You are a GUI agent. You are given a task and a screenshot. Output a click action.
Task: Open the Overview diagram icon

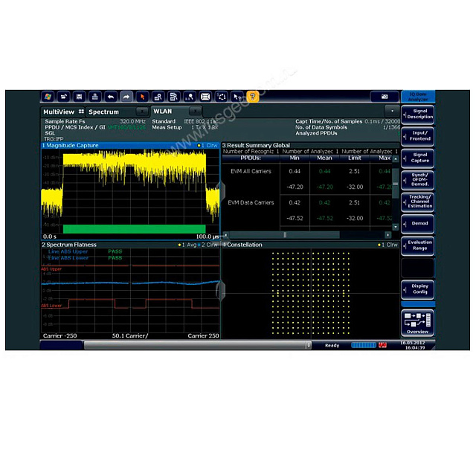click(x=418, y=323)
